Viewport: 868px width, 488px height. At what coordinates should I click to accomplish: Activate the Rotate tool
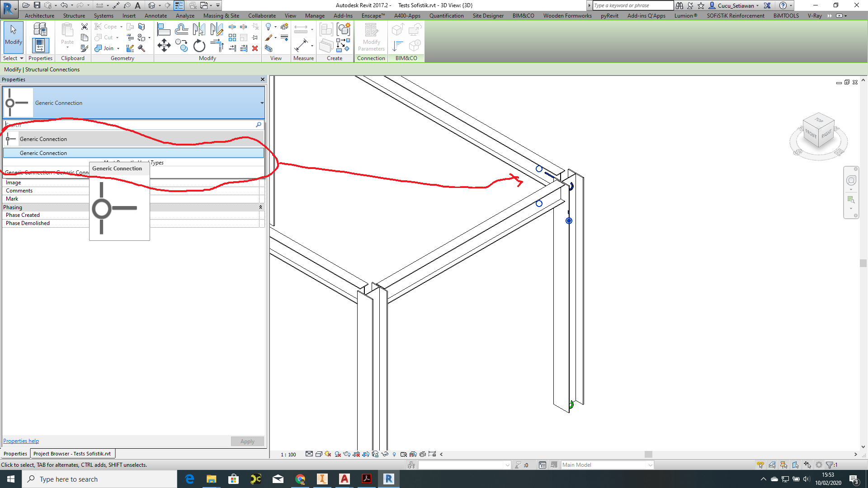click(199, 46)
